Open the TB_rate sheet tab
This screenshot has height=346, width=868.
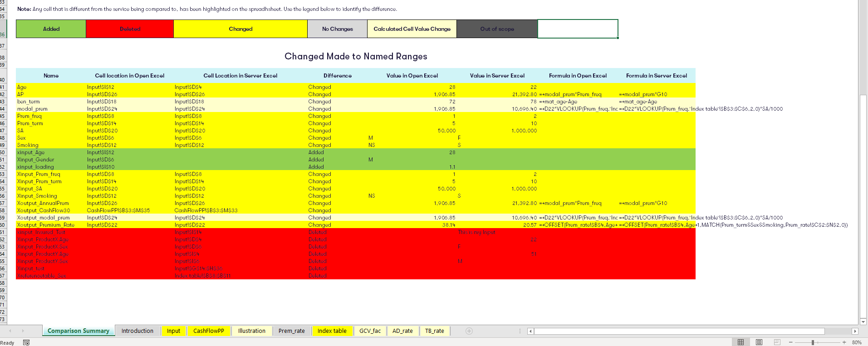[434, 331]
